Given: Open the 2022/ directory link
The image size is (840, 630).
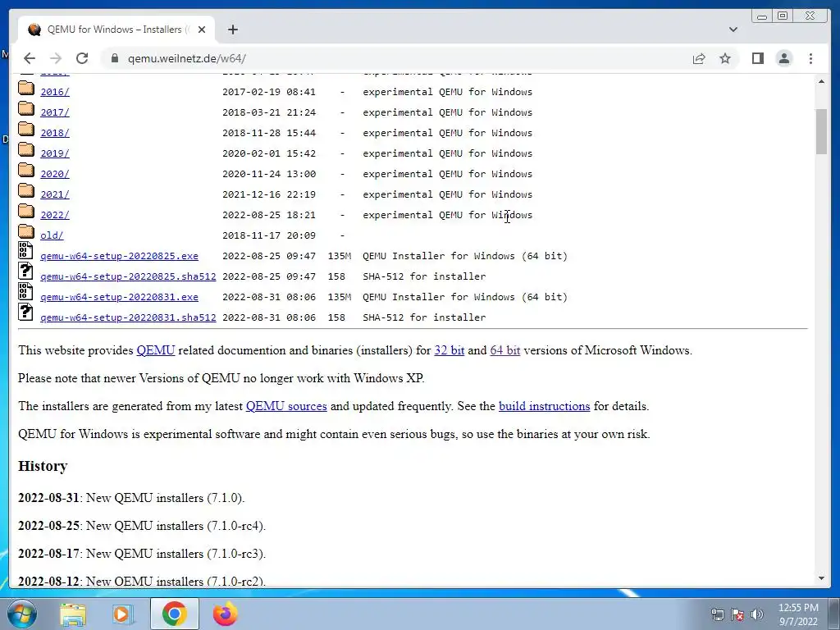Looking at the screenshot, I should point(55,215).
